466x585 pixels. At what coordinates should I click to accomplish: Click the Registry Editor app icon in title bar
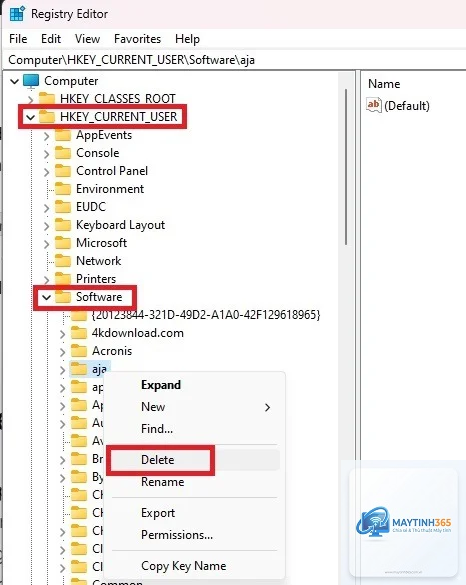point(17,14)
